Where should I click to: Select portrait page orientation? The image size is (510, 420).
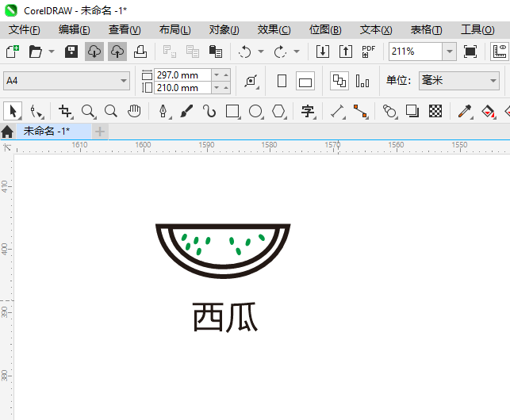(282, 81)
